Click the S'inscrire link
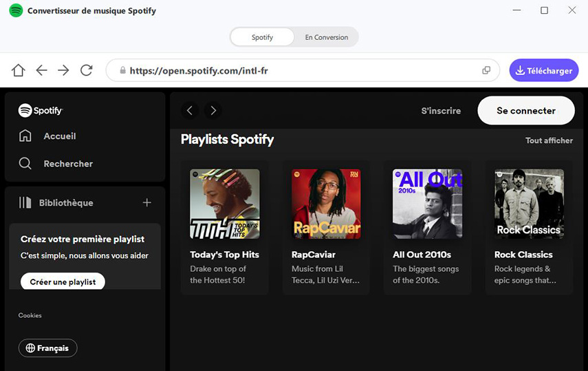The width and height of the screenshot is (588, 371). [441, 111]
